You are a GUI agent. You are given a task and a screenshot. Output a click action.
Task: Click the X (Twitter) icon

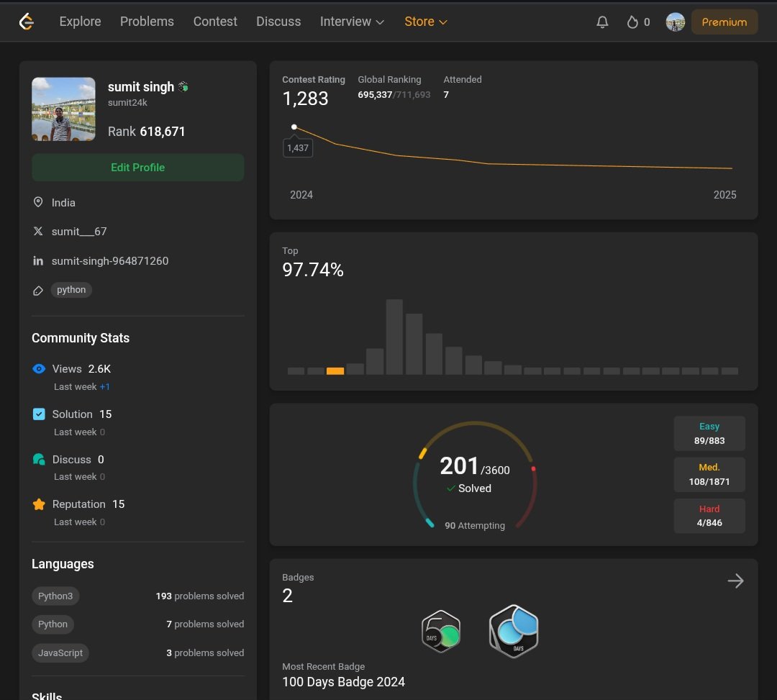coord(38,232)
